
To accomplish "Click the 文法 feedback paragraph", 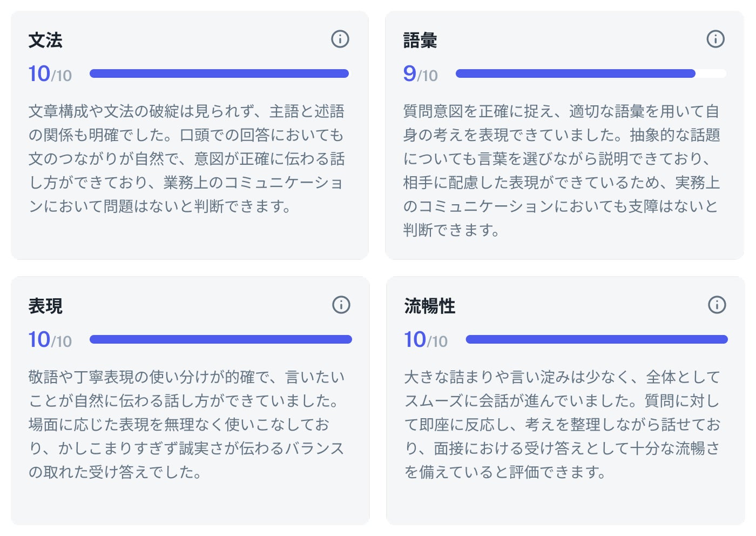I will point(186,159).
